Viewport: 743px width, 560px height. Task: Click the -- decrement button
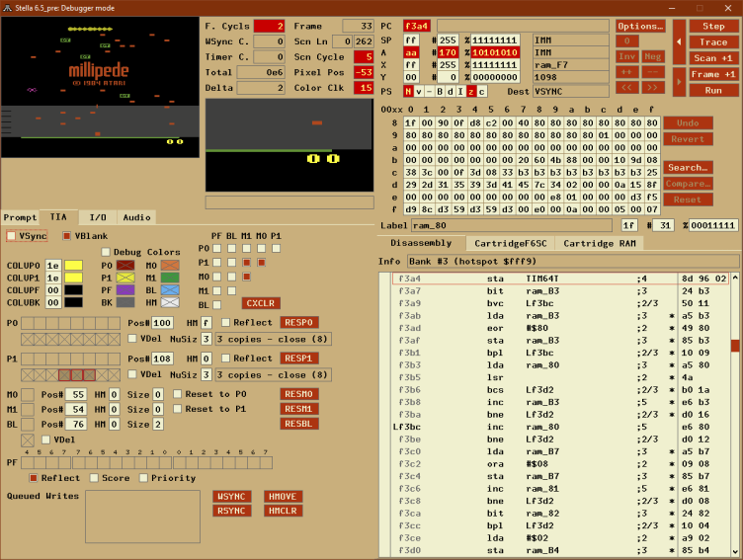pos(653,73)
